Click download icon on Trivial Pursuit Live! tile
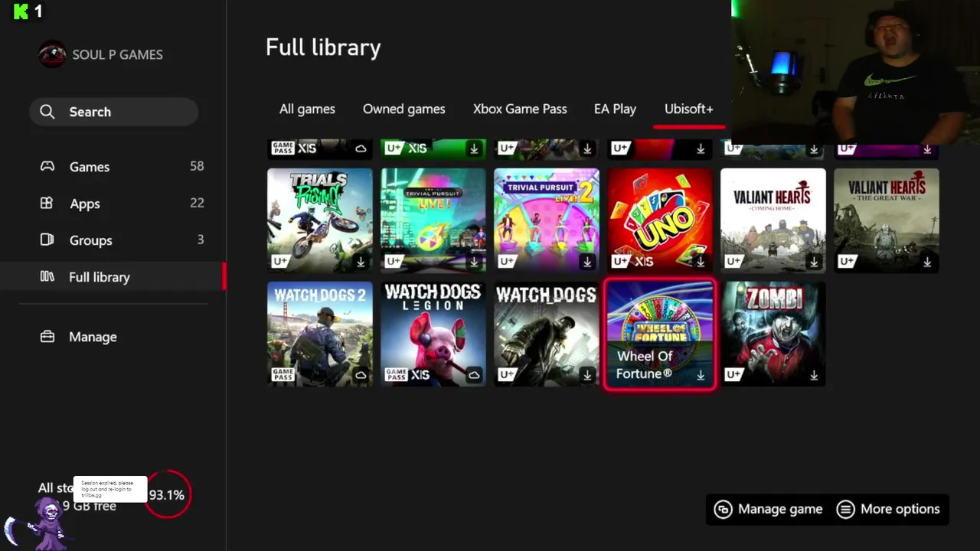The height and width of the screenshot is (551, 980). coord(474,262)
